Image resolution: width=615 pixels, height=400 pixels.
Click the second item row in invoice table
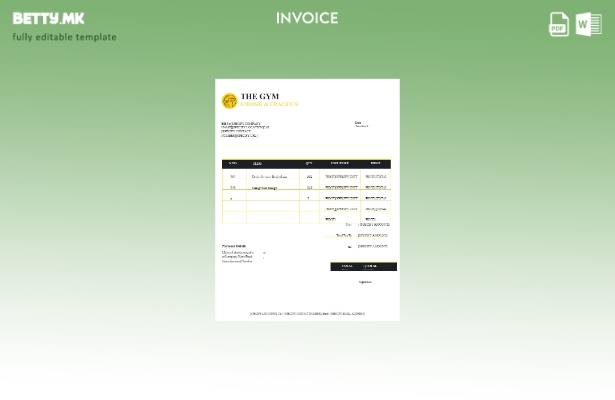(306, 187)
